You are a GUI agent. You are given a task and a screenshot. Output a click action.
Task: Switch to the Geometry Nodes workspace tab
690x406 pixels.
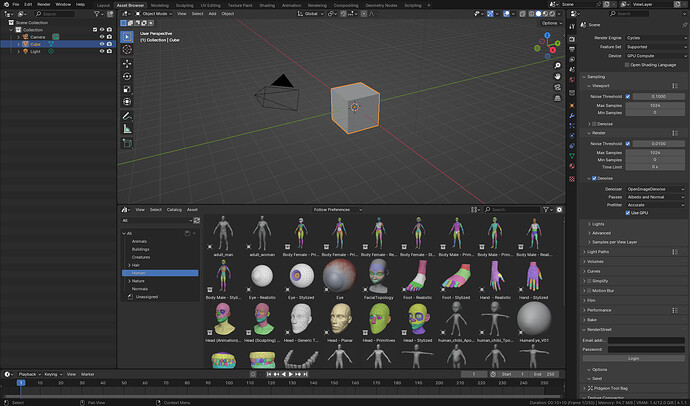click(x=381, y=5)
